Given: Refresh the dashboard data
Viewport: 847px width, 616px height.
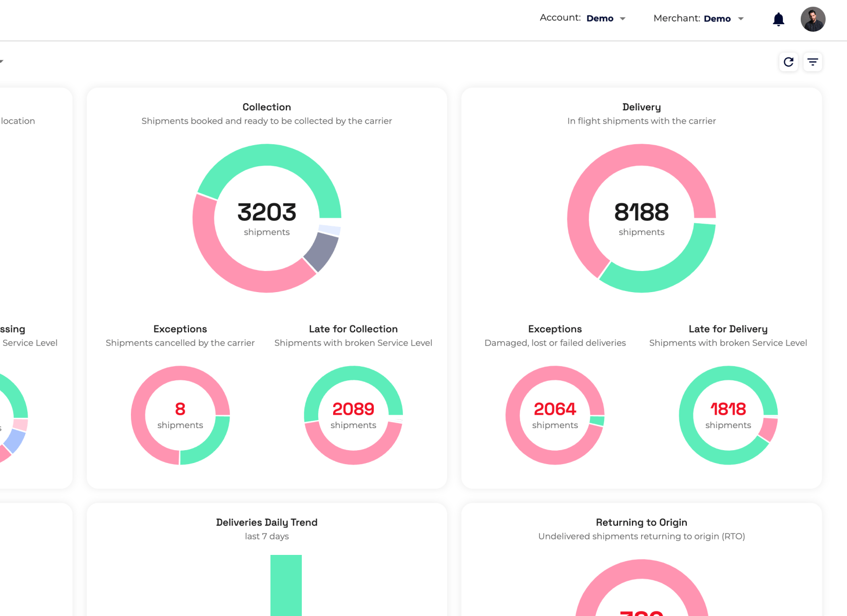Looking at the screenshot, I should [788, 62].
